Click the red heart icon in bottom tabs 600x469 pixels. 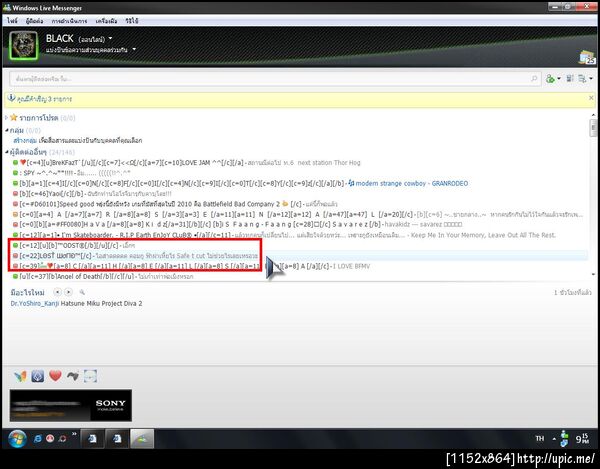pyautogui.click(x=55, y=376)
